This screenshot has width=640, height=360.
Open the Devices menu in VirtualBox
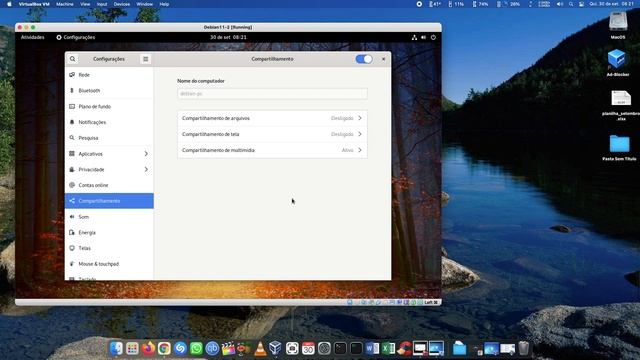click(122, 4)
